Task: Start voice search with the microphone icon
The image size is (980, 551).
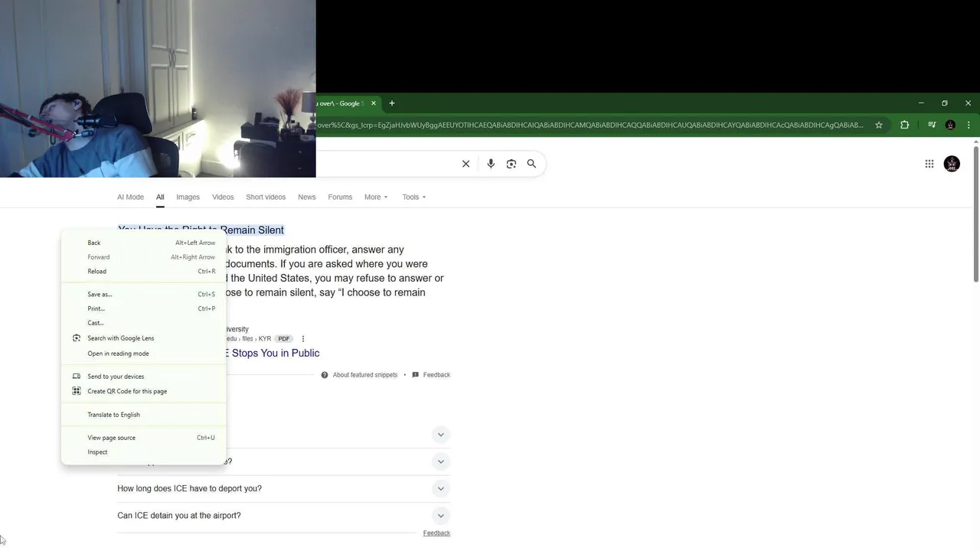Action: pyautogui.click(x=491, y=164)
